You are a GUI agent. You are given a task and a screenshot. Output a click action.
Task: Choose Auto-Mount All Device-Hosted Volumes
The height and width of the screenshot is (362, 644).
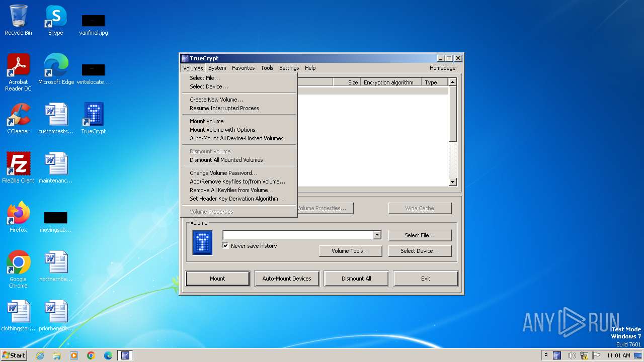click(239, 138)
